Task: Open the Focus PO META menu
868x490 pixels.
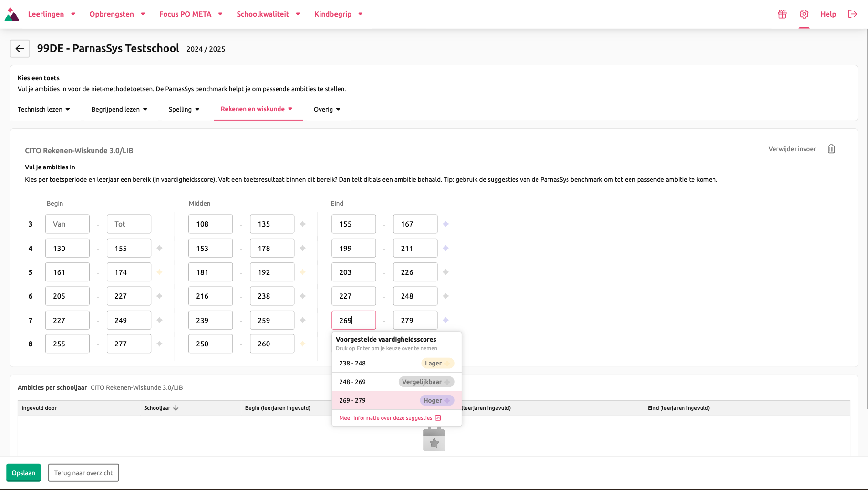Action: pyautogui.click(x=191, y=14)
